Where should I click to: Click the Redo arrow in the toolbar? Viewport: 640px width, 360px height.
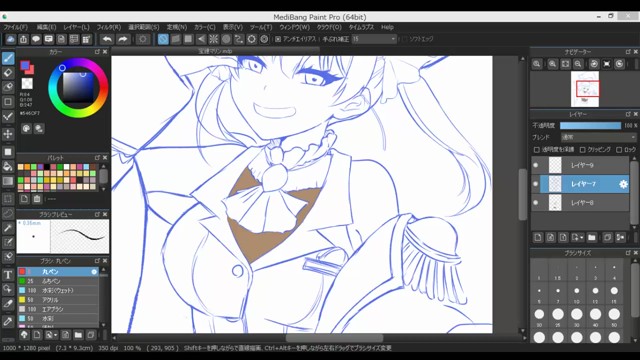pyautogui.click(x=122, y=39)
